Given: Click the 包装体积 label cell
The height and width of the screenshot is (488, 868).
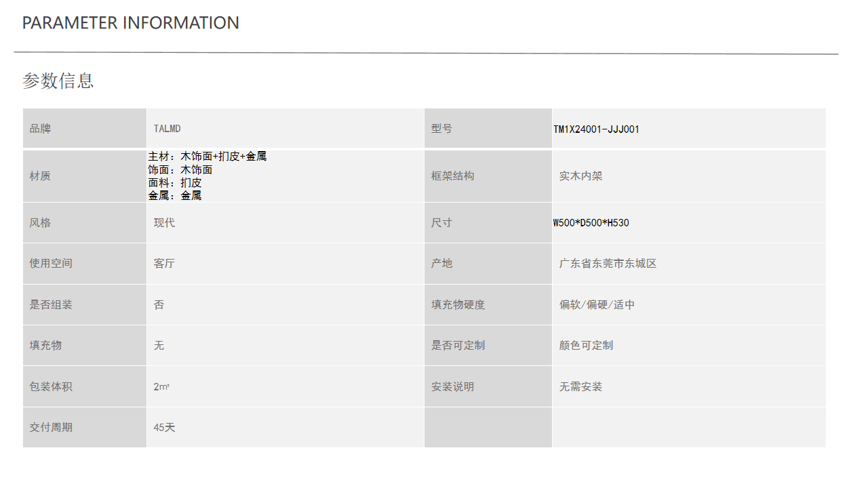Looking at the screenshot, I should (x=85, y=387).
